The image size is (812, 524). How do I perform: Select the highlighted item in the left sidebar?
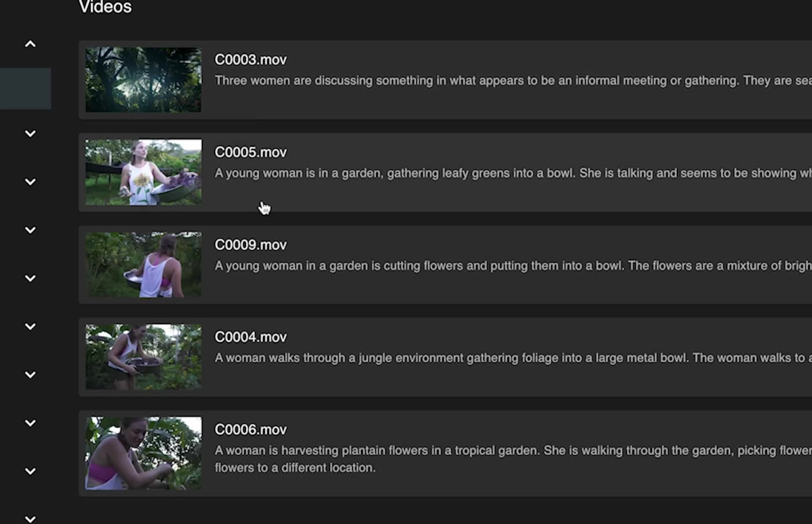[x=26, y=89]
